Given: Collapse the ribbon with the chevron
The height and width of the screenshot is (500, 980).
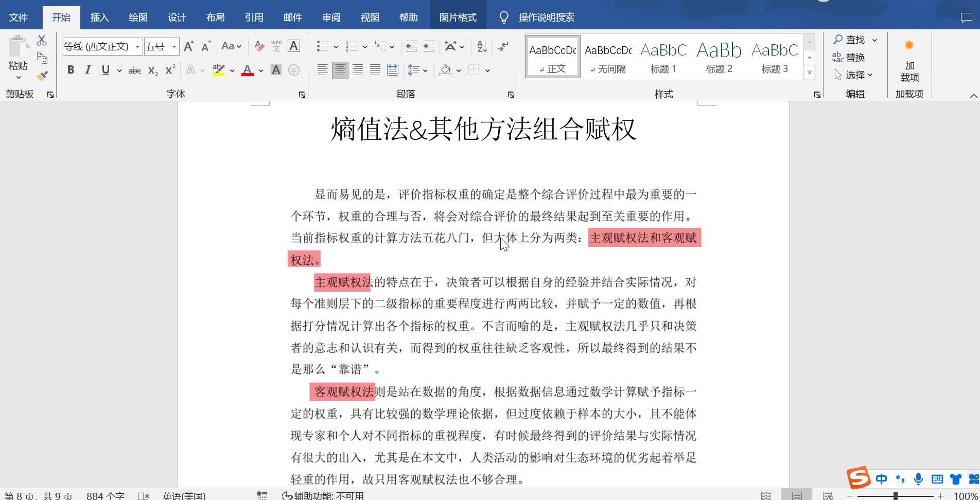Looking at the screenshot, I should pyautogui.click(x=973, y=96).
